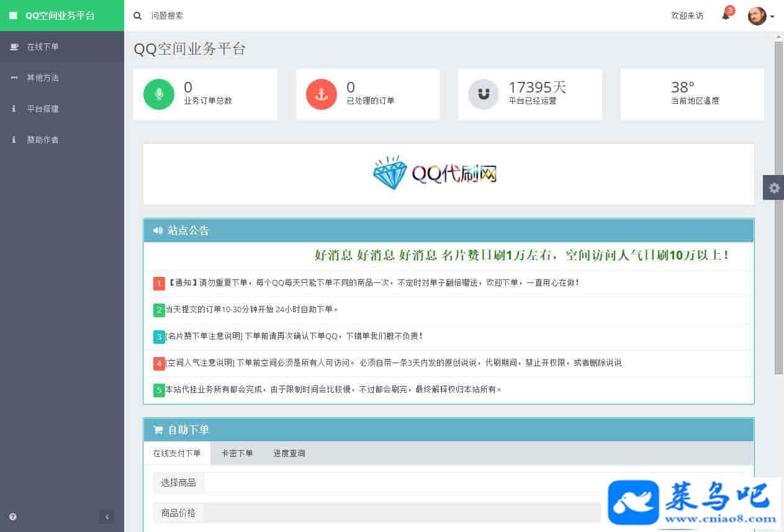The width and height of the screenshot is (784, 532).
Task: Click the QQ代刷网 diamond logo banner
Action: pos(435,173)
